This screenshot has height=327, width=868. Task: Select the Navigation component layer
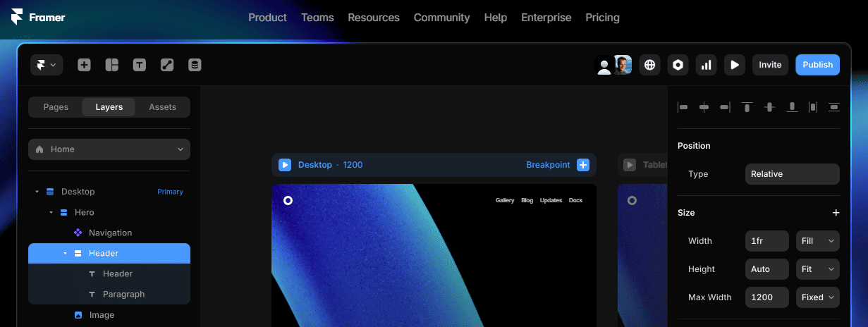pyautogui.click(x=109, y=233)
